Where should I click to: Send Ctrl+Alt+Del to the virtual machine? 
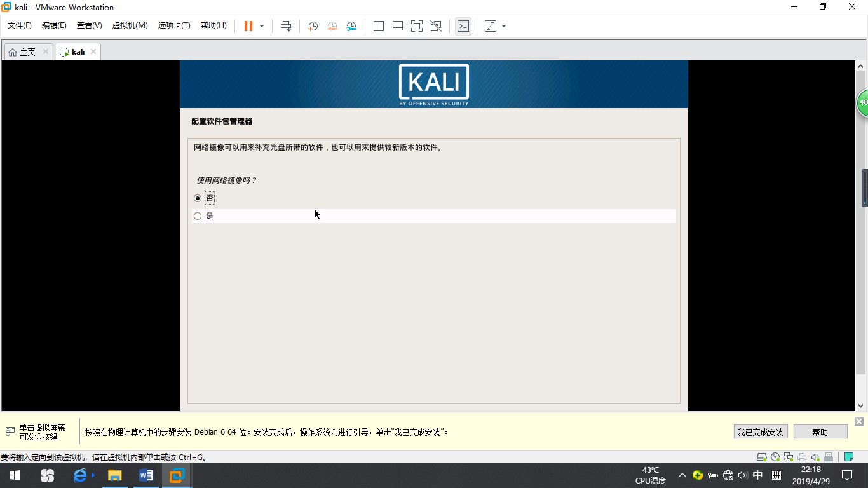pyautogui.click(x=286, y=26)
